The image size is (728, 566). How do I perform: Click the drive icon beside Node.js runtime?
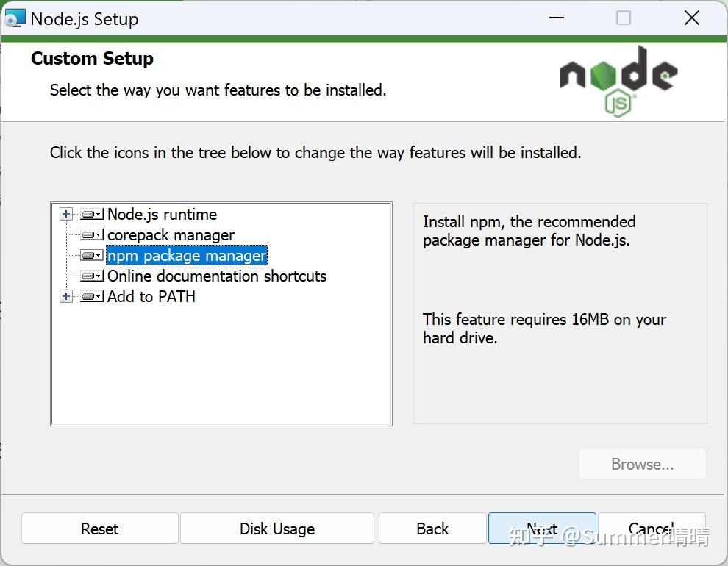point(91,215)
